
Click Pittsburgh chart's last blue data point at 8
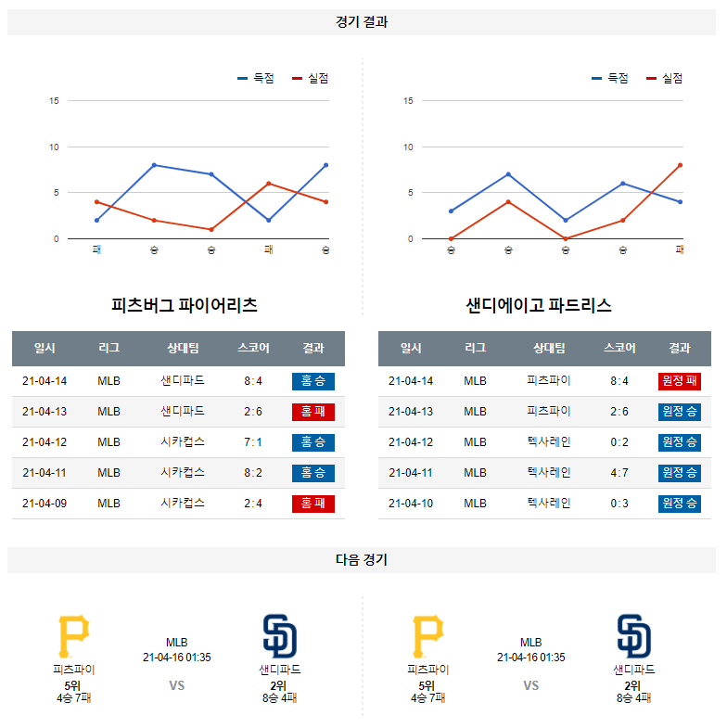(326, 165)
